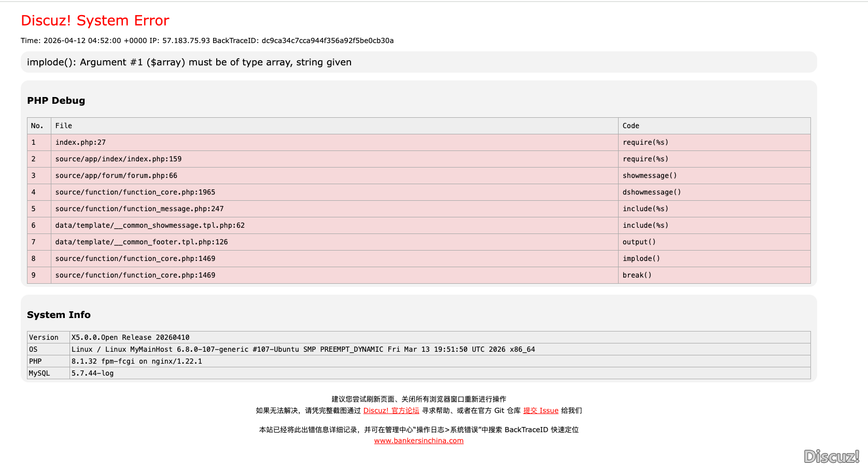Select the File column header

[64, 126]
